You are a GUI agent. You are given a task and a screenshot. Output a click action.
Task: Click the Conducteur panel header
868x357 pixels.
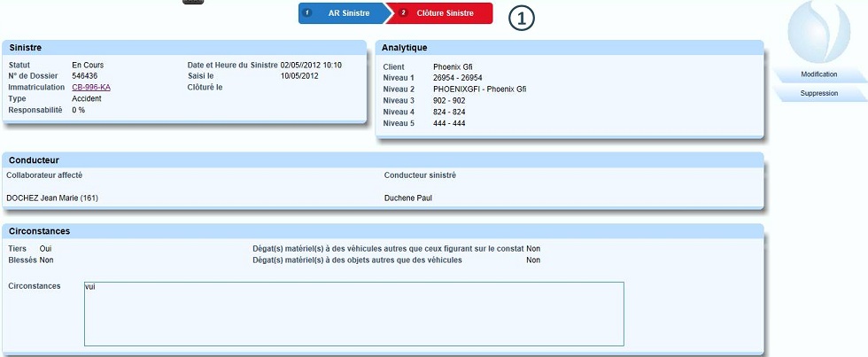[x=383, y=159]
